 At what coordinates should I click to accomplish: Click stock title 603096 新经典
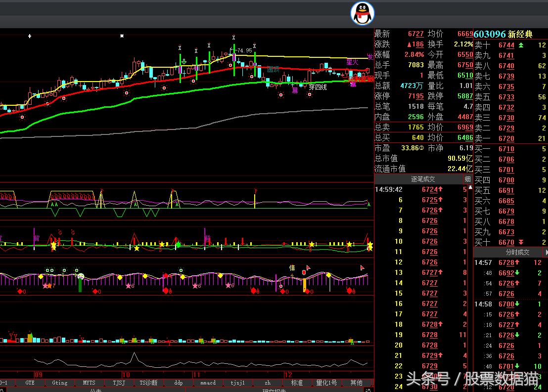(x=503, y=34)
